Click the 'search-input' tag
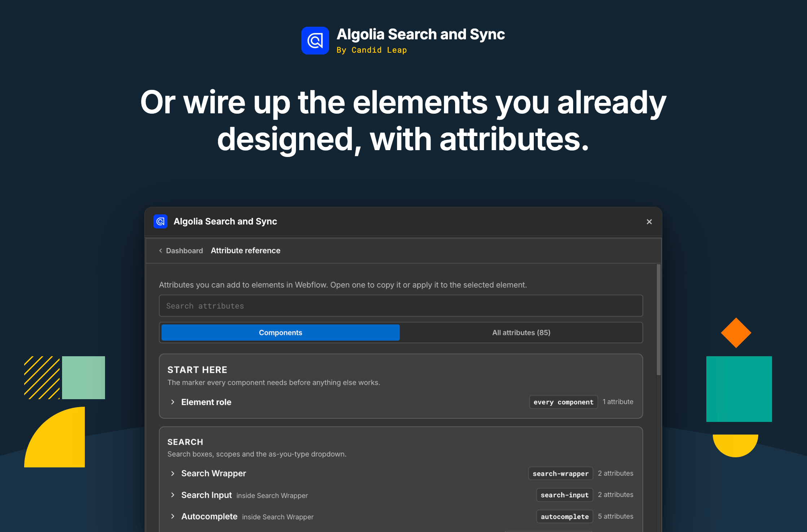Viewport: 807px width, 532px height. 564,495
